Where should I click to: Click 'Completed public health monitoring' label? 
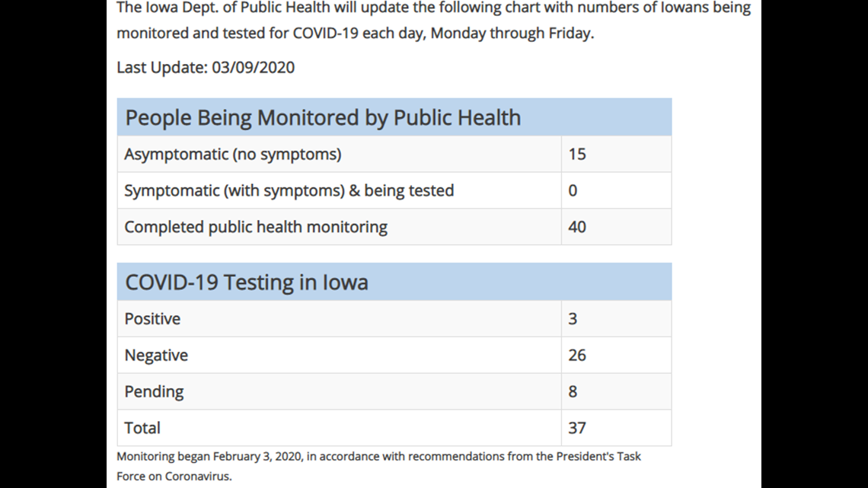256,227
